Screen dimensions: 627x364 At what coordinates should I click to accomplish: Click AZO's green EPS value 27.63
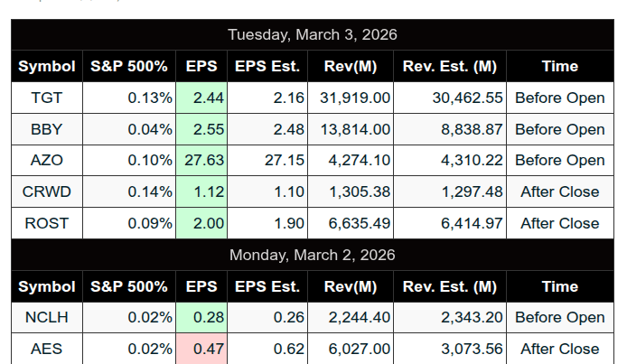(x=202, y=160)
